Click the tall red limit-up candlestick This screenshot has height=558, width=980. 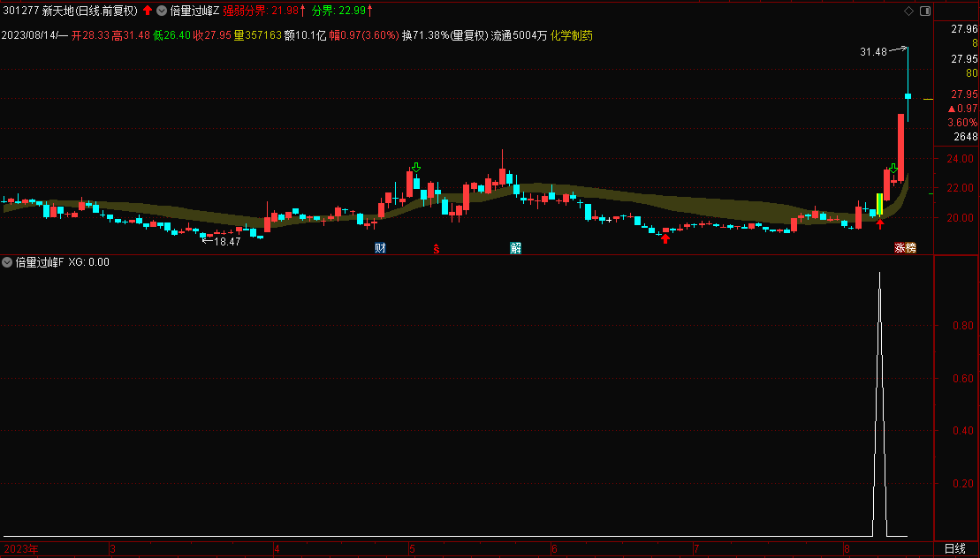pyautogui.click(x=901, y=148)
